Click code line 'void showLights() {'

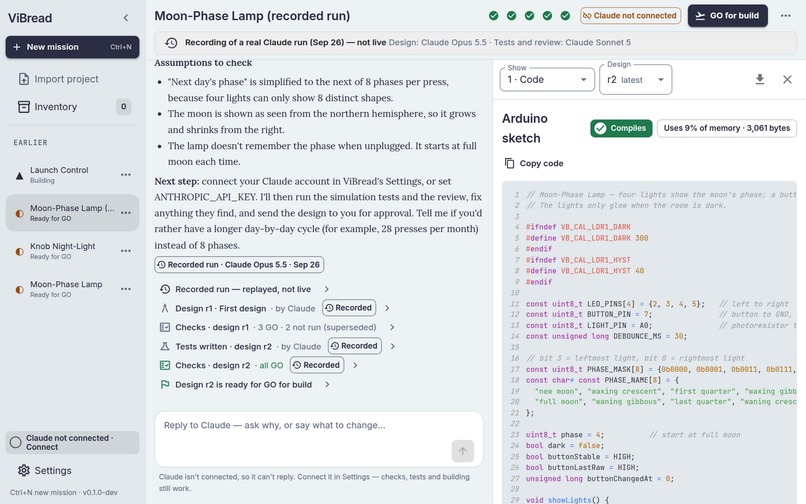pos(567,499)
